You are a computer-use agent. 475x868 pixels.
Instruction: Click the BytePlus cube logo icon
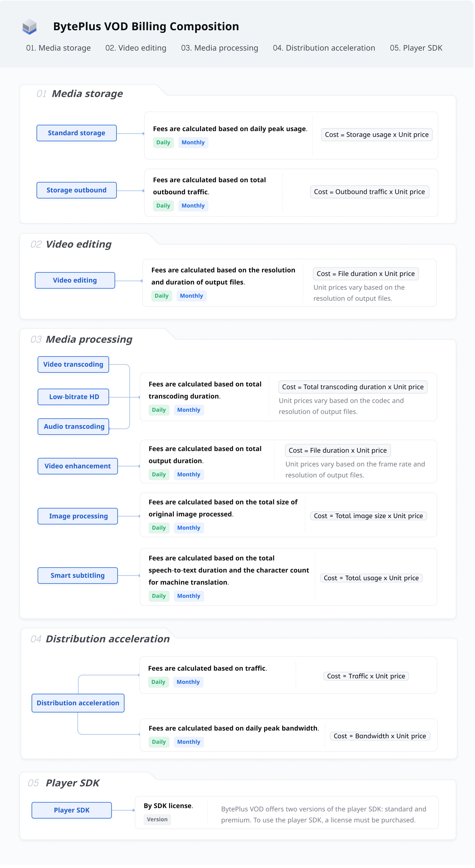[x=30, y=26]
